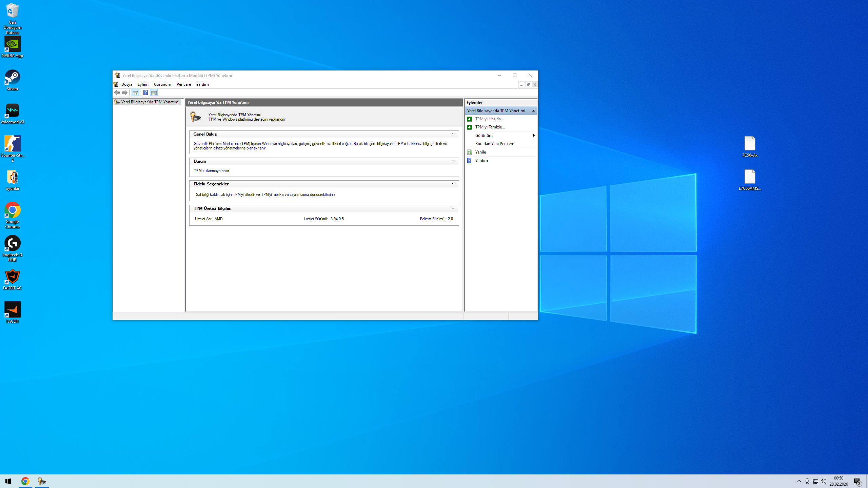The image size is (868, 488).
Task: Click the inner MDI restore button
Action: tap(528, 85)
